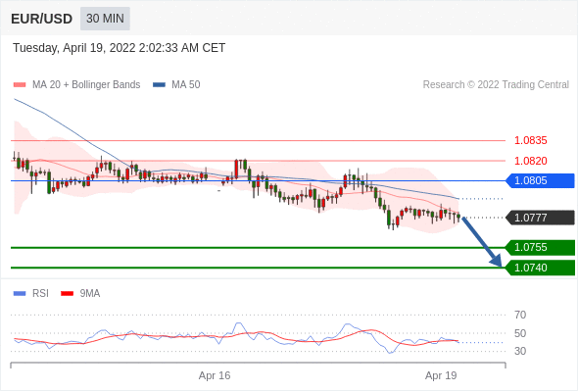The image size is (578, 392).
Task: Click the RSI 70 axis label
Action: [x=520, y=315]
